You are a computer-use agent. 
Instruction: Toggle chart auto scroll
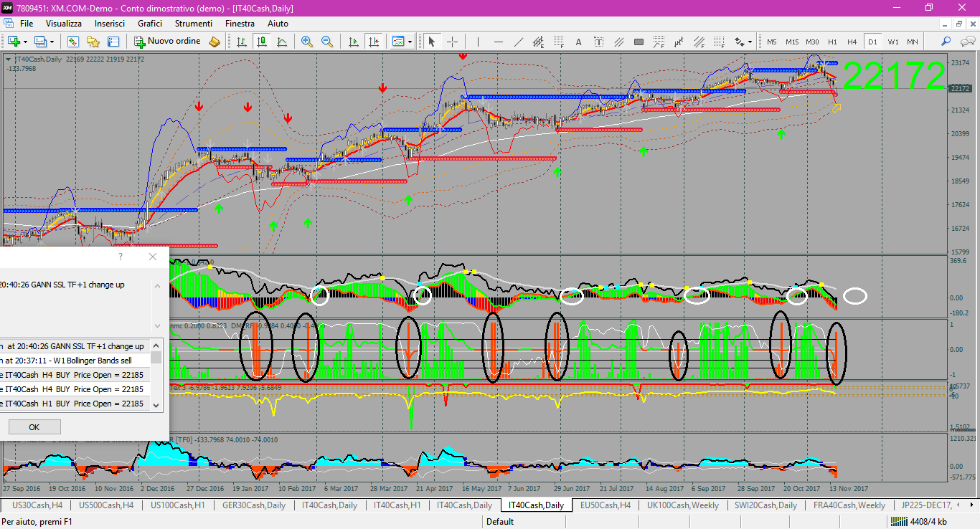(353, 42)
